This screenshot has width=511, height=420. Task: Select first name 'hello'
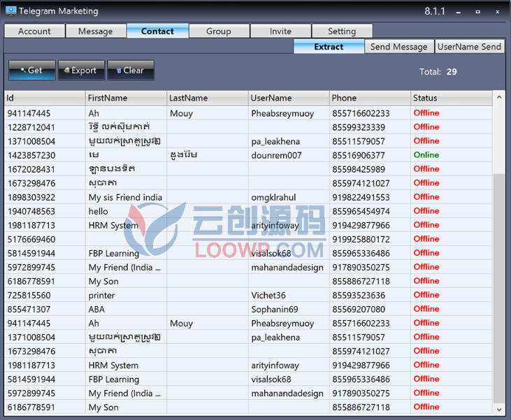98,212
